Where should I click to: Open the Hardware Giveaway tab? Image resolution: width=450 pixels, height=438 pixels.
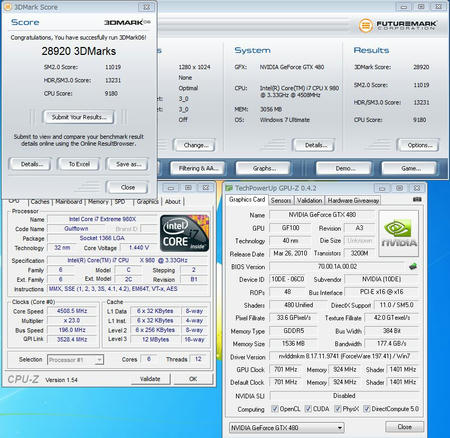point(353,200)
